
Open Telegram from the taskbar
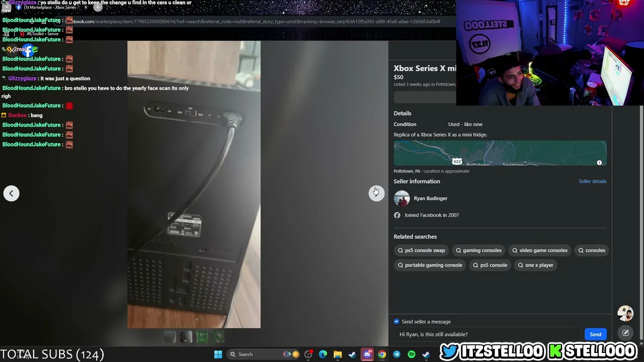pos(397,354)
